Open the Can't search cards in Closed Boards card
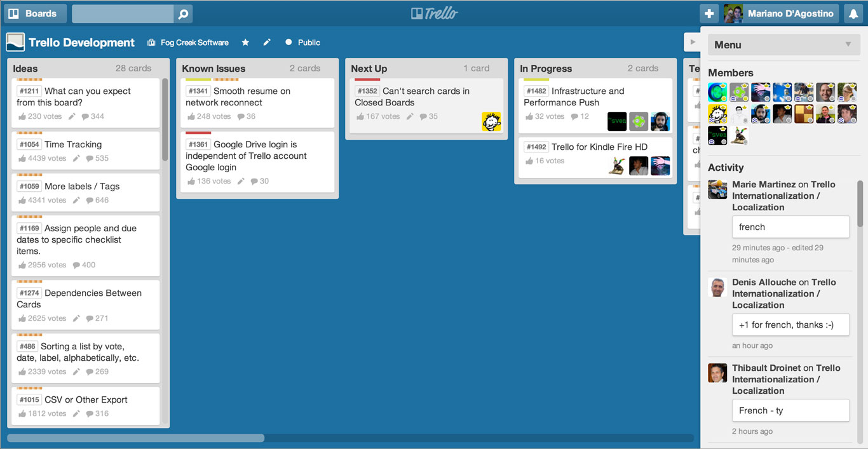Viewport: 868px width, 449px height. coord(426,106)
